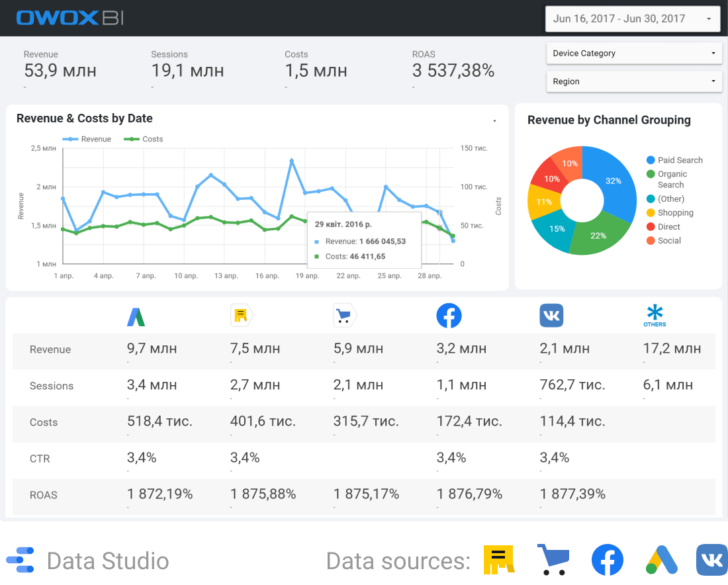728x585 pixels.
Task: Toggle the Revenue series in chart legend
Action: pyautogui.click(x=88, y=139)
